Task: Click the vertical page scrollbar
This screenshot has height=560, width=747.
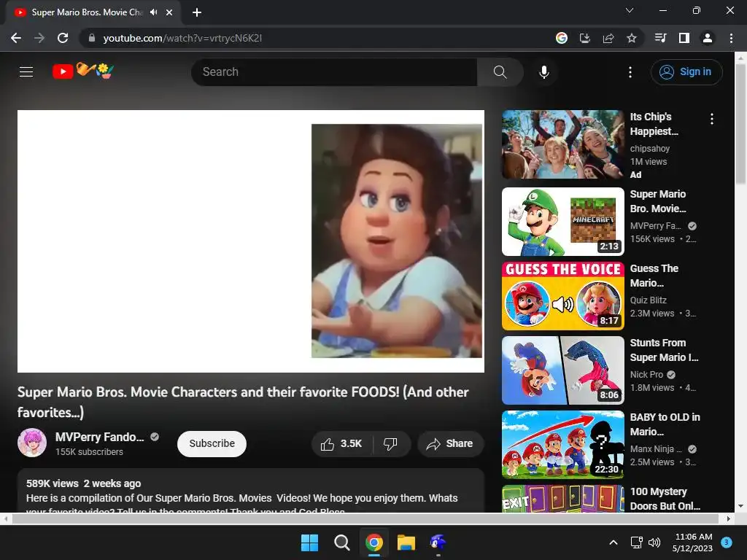Action: 740,124
